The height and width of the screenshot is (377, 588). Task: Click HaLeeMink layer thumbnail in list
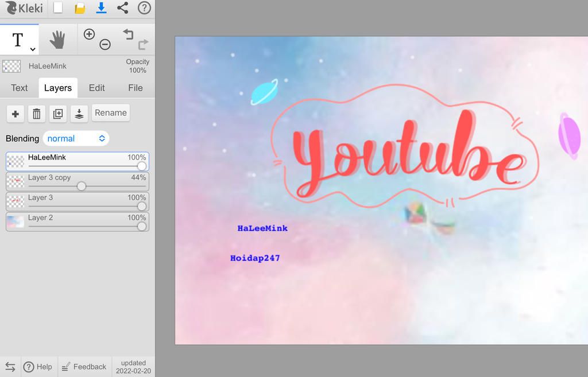(x=16, y=161)
